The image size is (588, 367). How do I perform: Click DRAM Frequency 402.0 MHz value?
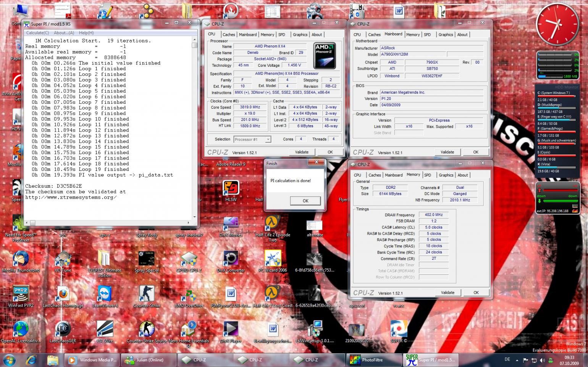[x=434, y=215]
